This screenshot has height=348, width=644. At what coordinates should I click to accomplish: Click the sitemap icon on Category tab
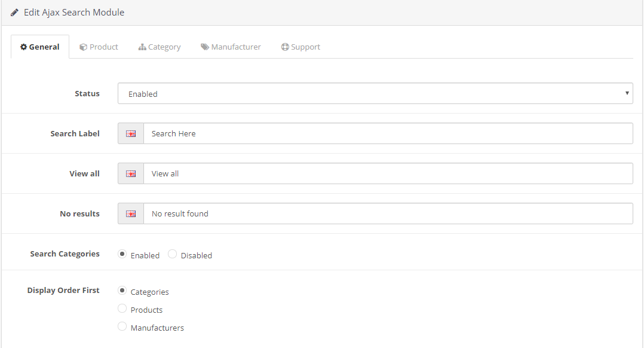[x=142, y=47]
